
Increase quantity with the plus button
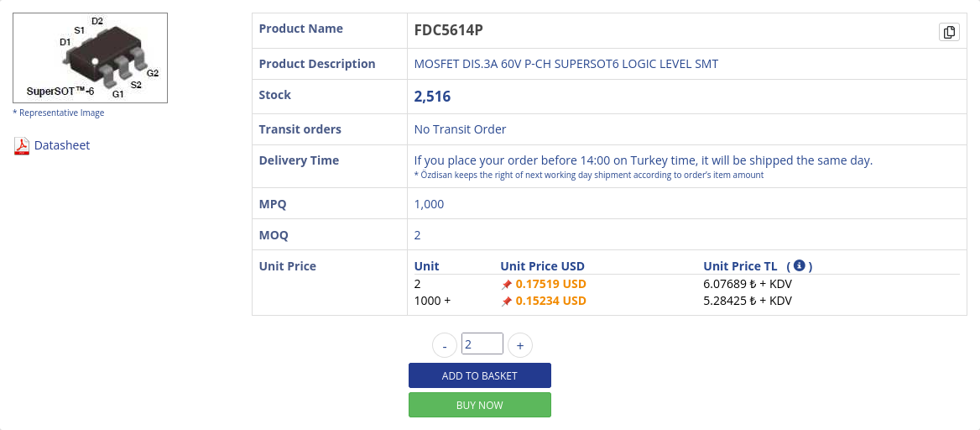pos(520,345)
